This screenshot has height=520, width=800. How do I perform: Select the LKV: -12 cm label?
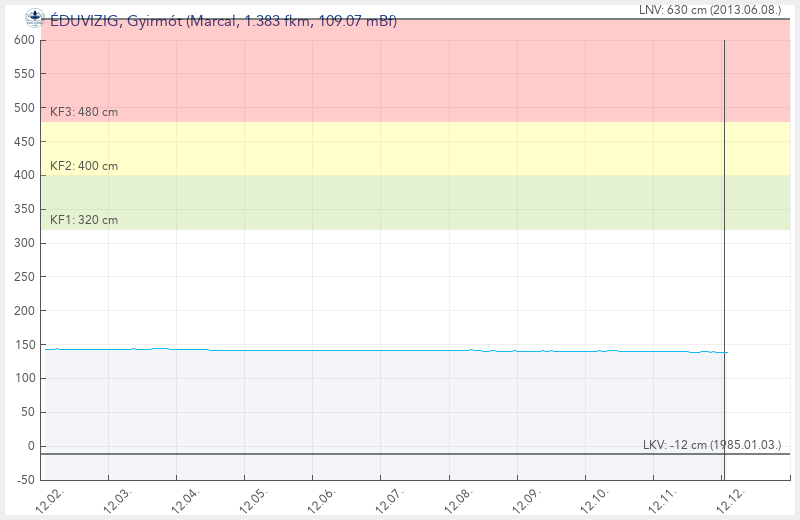point(711,444)
